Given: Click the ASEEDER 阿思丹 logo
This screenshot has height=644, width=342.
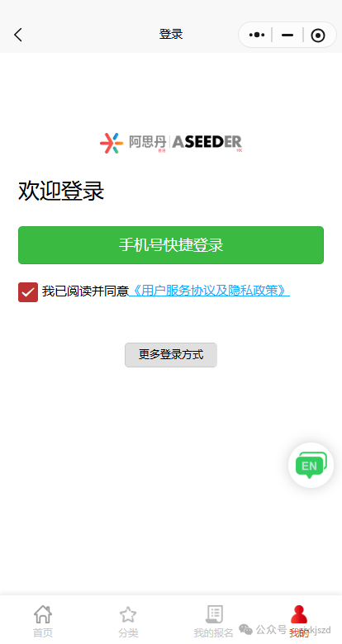Looking at the screenshot, I should pos(171,143).
